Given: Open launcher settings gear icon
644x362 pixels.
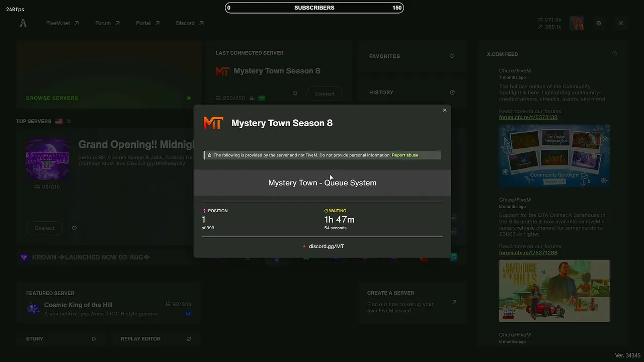Looking at the screenshot, I should click(599, 23).
